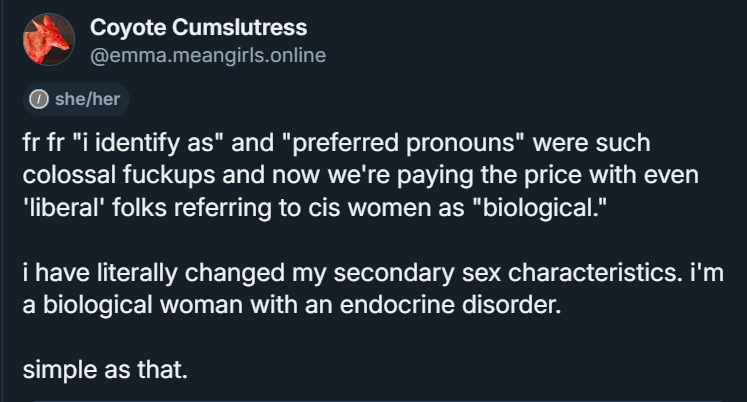Click the words "endocrine disorder."
The width and height of the screenshot is (747, 402).
point(451,305)
